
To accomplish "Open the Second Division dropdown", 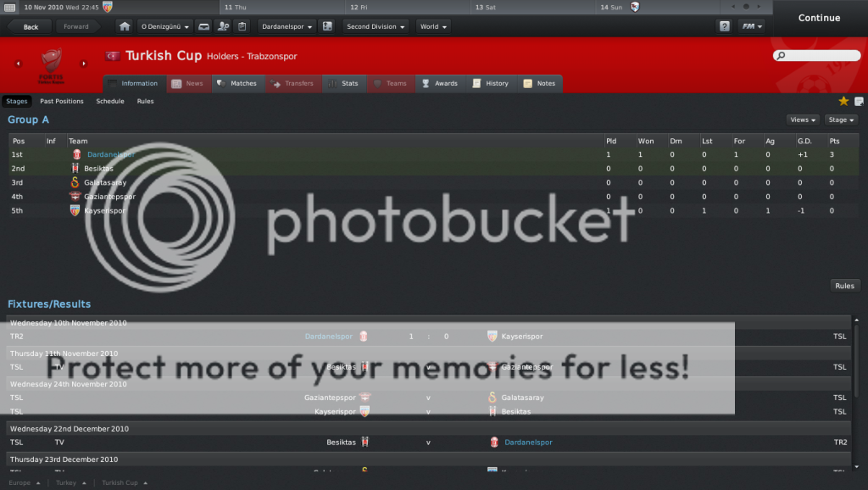I will [x=376, y=26].
